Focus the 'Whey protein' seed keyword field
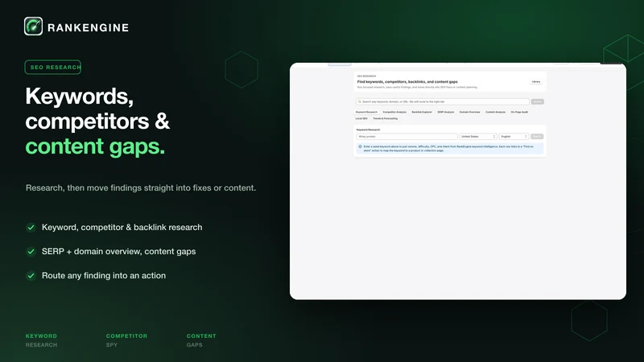This screenshot has height=362, width=644. pos(407,137)
